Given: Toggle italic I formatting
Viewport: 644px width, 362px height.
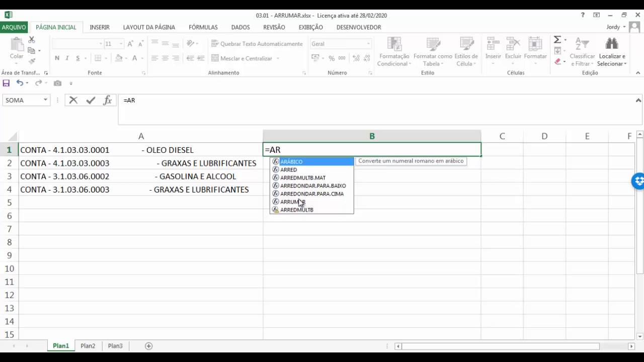Looking at the screenshot, I should point(67,58).
